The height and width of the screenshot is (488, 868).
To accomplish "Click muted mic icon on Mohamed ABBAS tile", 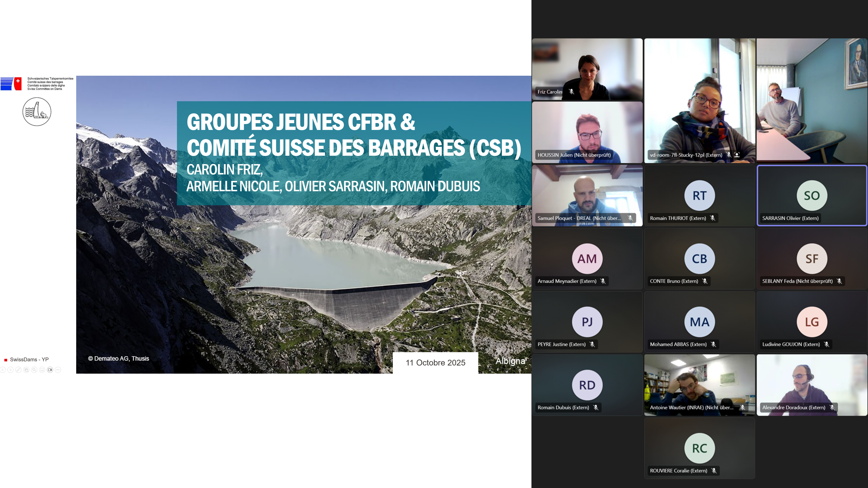I will coord(713,344).
